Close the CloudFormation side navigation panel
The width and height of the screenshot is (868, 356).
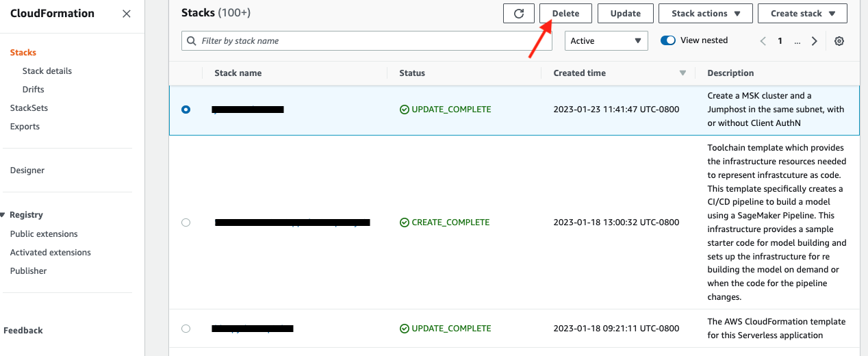[x=127, y=14]
